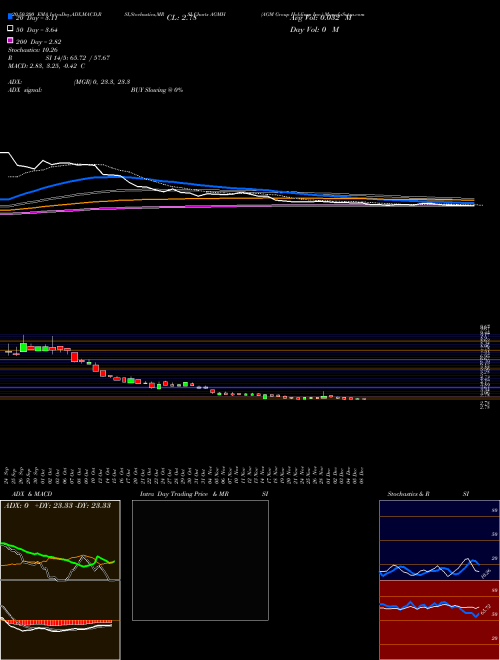Image resolution: width=500 pixels, height=660 pixels.
Task: Select the '200 Day = 2.82' legend text
Action: coord(38,42)
